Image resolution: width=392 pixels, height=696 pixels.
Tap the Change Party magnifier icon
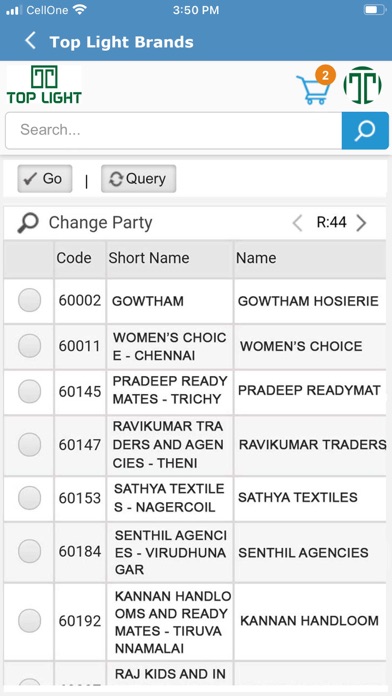pyautogui.click(x=28, y=223)
